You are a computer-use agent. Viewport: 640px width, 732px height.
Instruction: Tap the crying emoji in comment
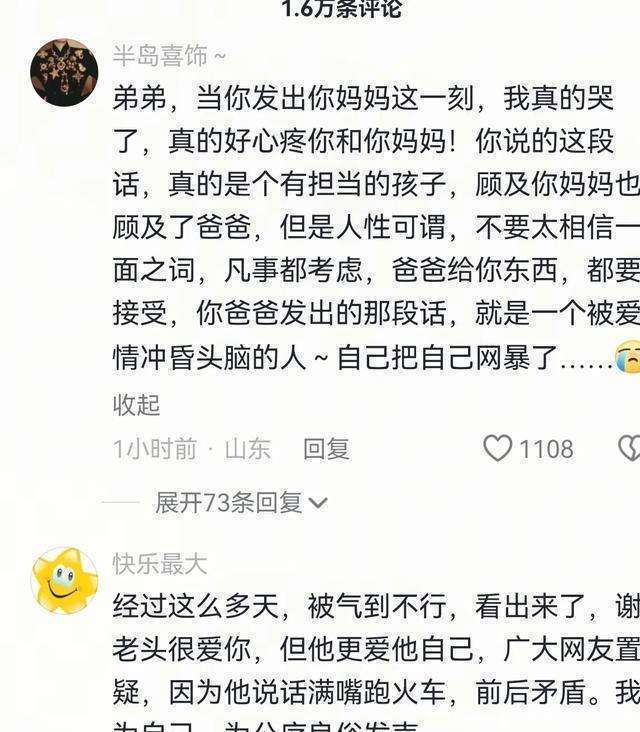[627, 357]
